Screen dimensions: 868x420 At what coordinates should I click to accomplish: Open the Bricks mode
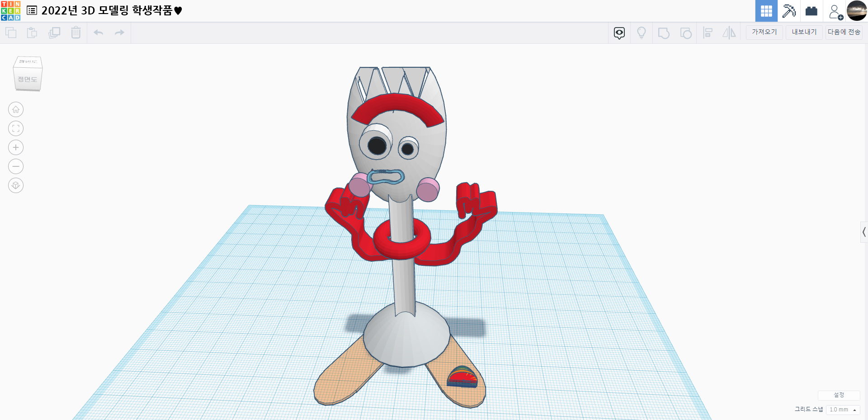click(x=811, y=11)
